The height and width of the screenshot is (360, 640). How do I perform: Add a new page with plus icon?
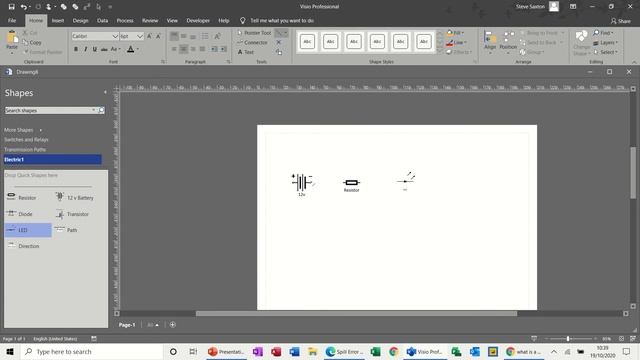173,325
